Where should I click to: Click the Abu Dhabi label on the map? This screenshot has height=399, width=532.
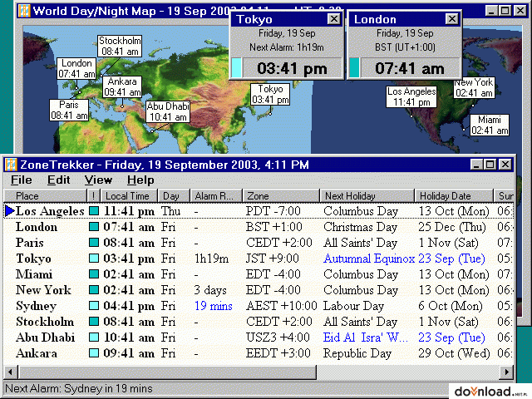[x=168, y=111]
